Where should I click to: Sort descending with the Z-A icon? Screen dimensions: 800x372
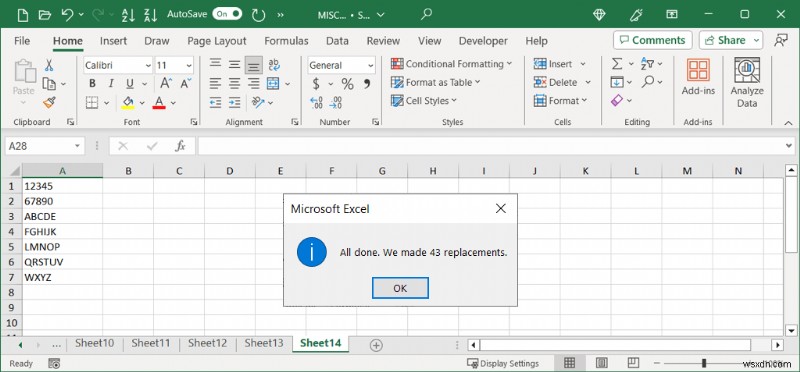point(151,14)
